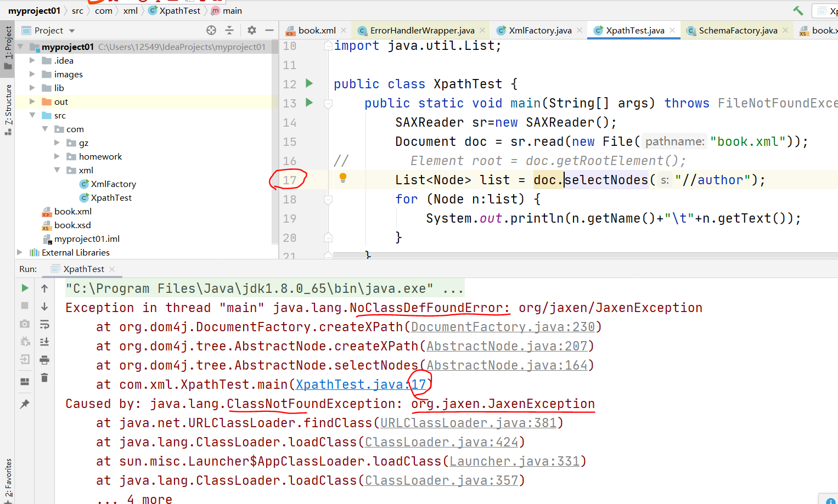Click Down the Stack Trace arrow
This screenshot has width=838, height=504.
44,306
